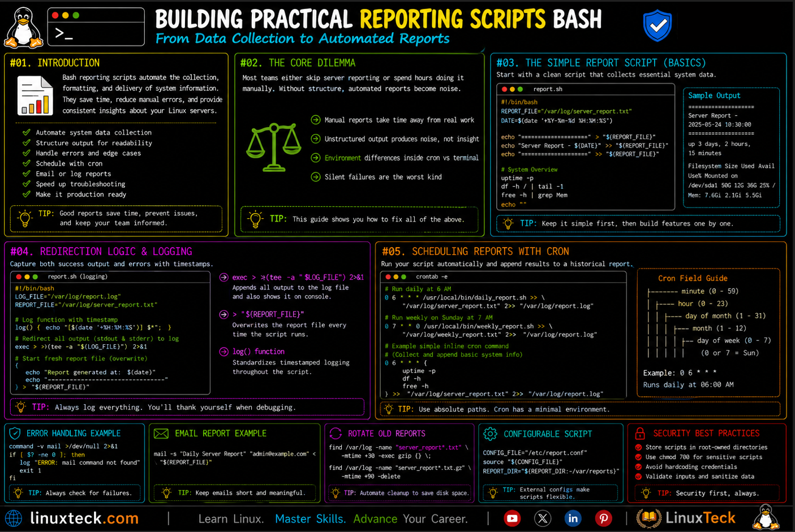Click the 'report.sh (logging)' window title

[x=78, y=276]
